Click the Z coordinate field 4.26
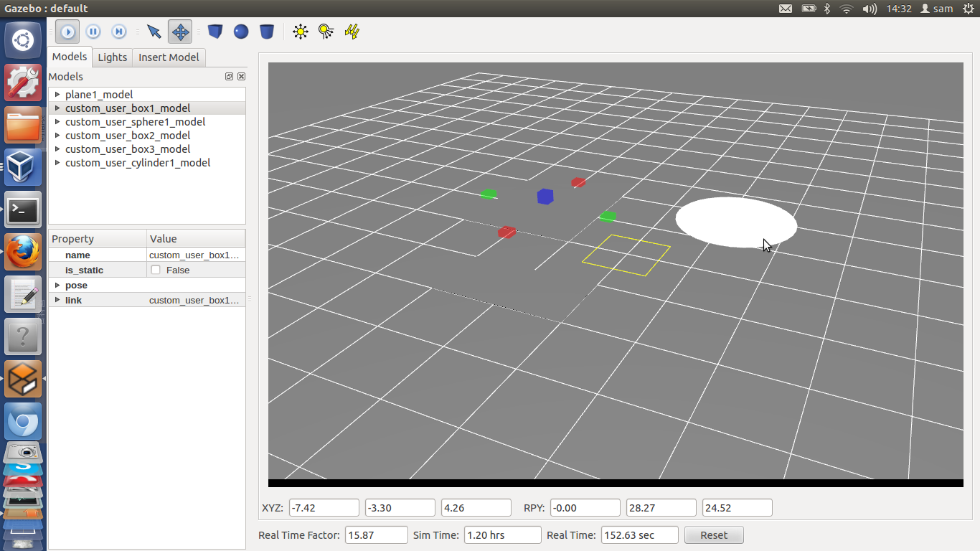Viewport: 980px width, 551px height. click(x=476, y=507)
